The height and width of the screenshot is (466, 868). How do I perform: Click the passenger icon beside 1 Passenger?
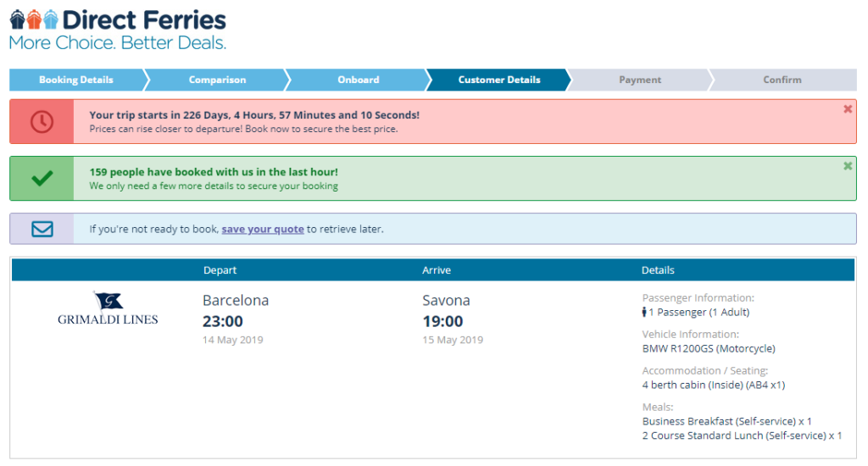(644, 312)
